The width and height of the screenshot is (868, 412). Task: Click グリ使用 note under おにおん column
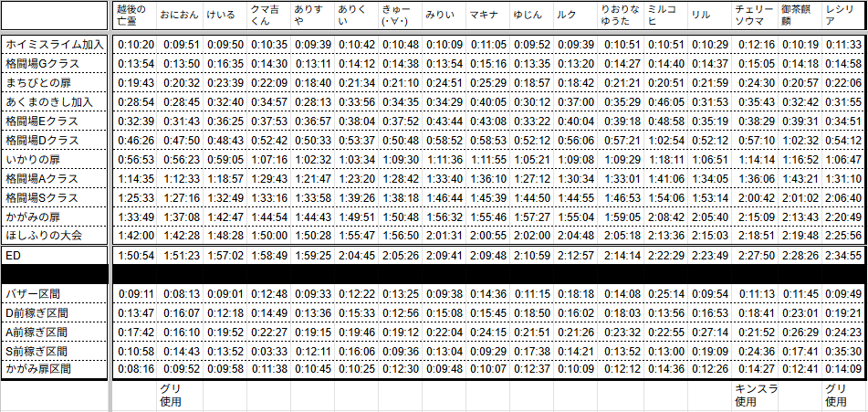click(178, 396)
